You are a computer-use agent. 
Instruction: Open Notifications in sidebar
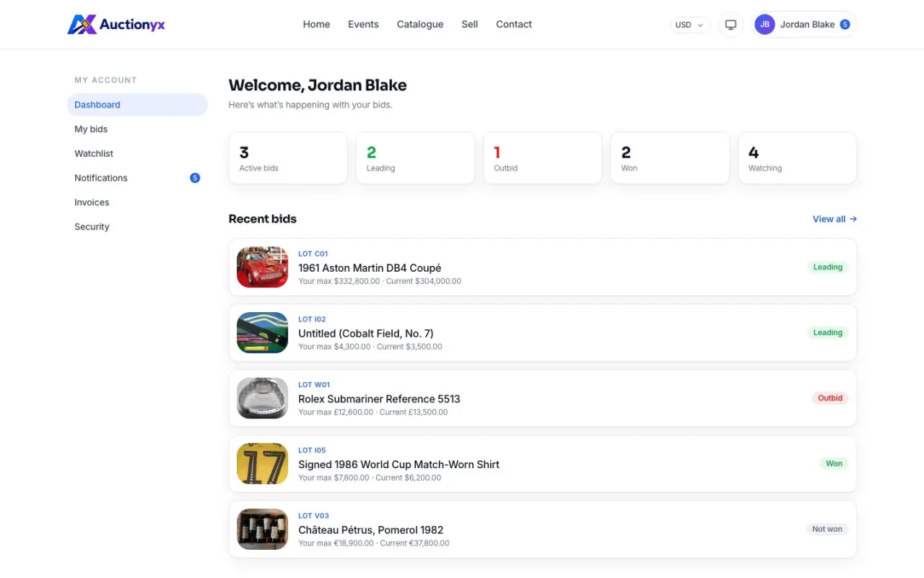pyautogui.click(x=137, y=178)
